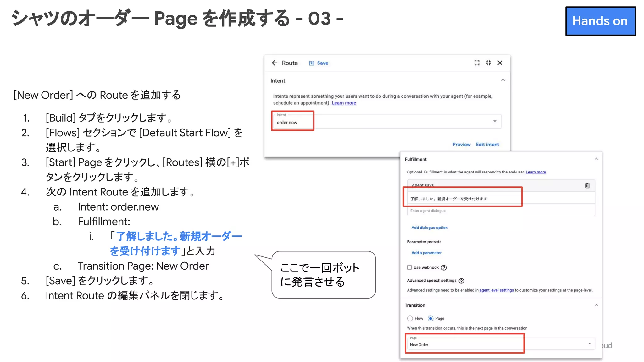This screenshot has height=362, width=644.
Task: Delete the Agent says response
Action: click(587, 186)
